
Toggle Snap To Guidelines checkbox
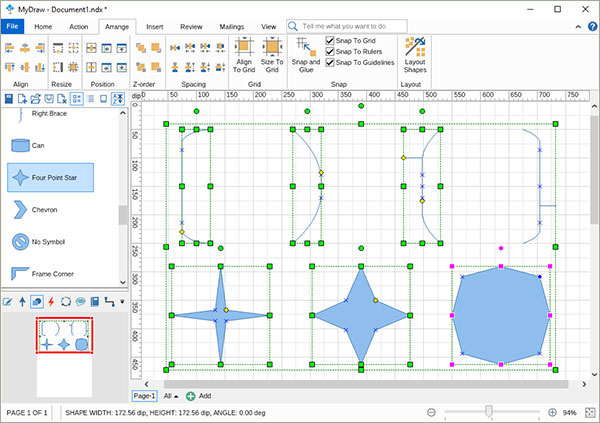[x=331, y=63]
